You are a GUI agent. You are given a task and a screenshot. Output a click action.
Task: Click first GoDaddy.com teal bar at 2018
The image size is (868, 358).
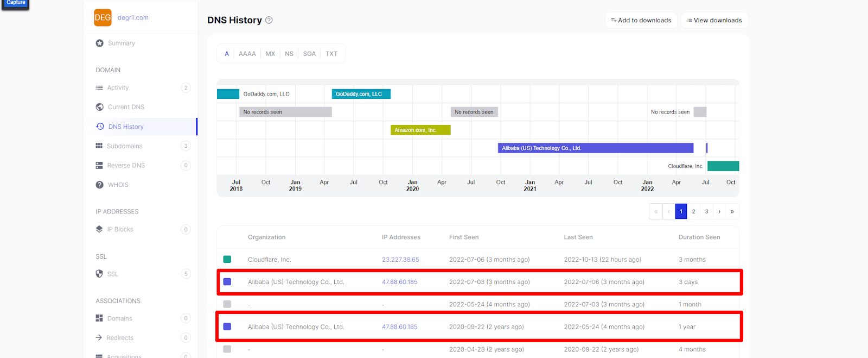click(228, 94)
